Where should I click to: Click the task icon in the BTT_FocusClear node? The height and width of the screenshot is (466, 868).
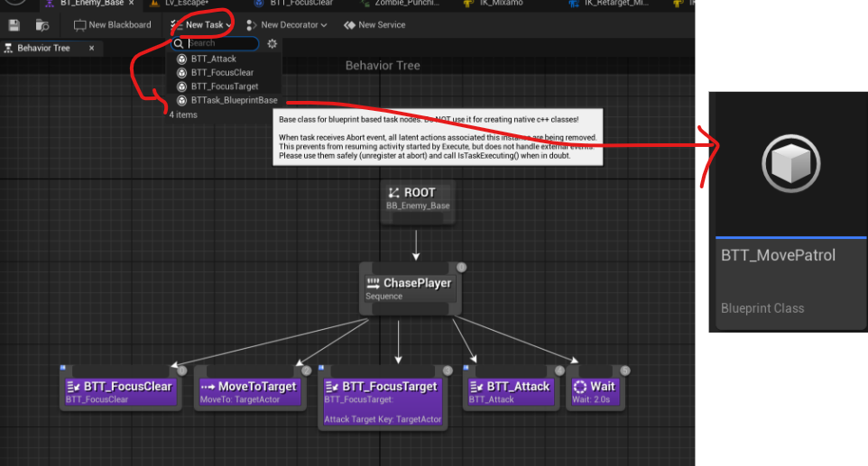click(x=74, y=387)
